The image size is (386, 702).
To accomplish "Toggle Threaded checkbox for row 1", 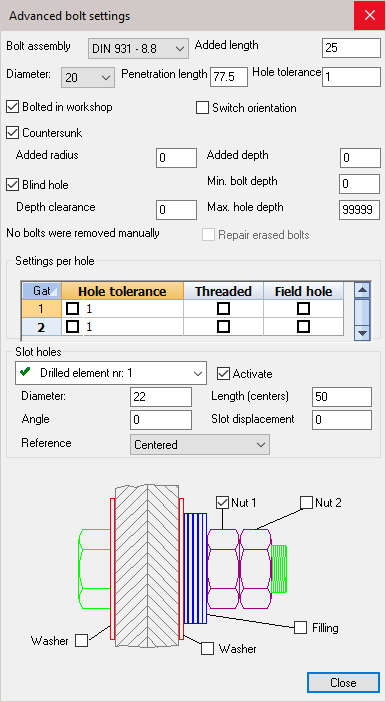I will tap(223, 308).
